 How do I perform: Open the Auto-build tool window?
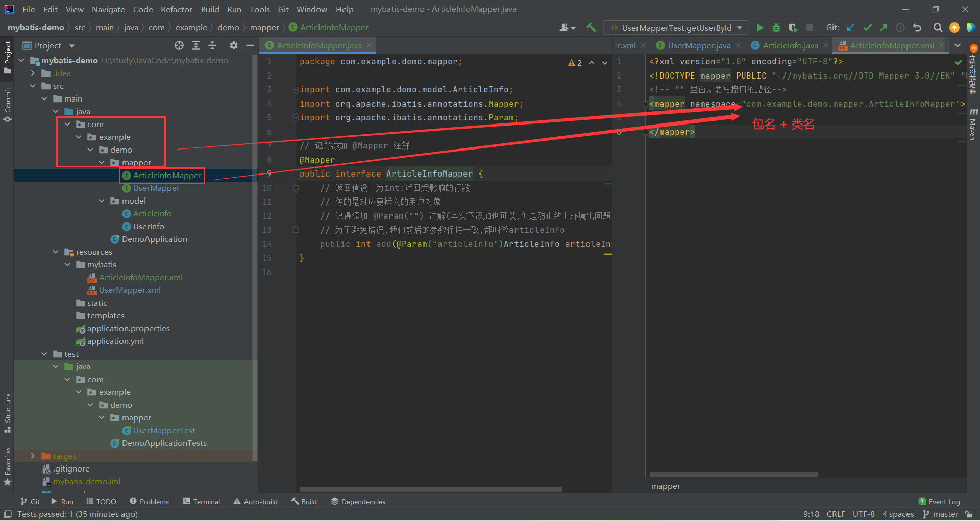click(x=255, y=502)
